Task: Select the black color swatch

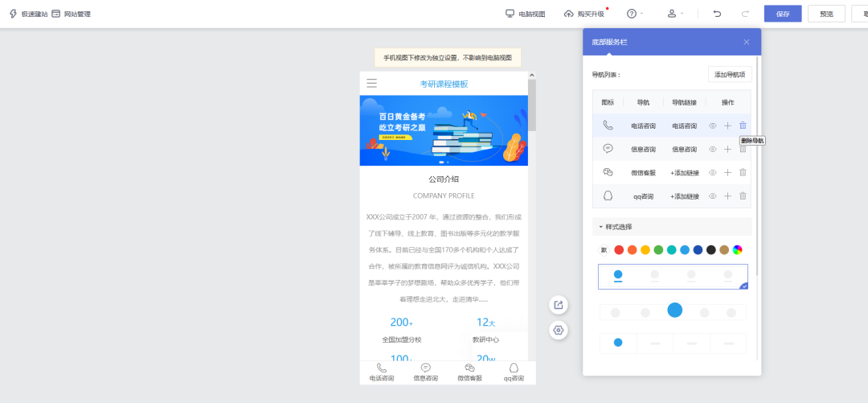Action: (711, 250)
